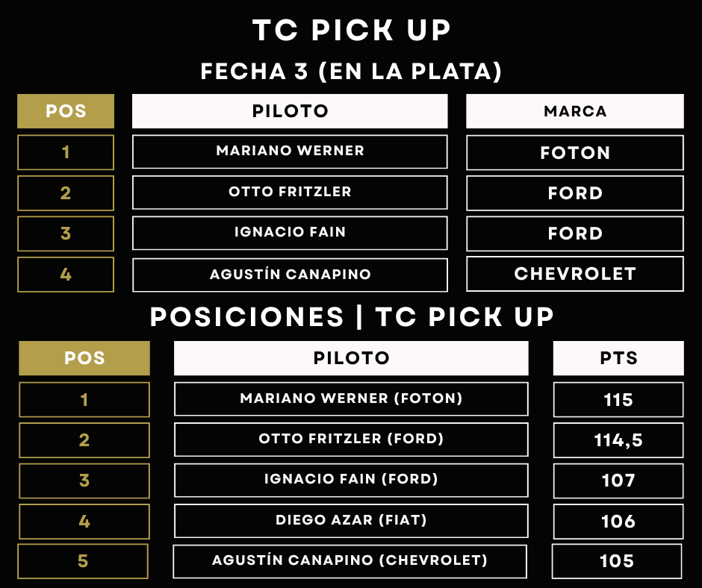
Task: Click the AGUSTÍN CANAPINO cell in race results
Action: pos(290,275)
